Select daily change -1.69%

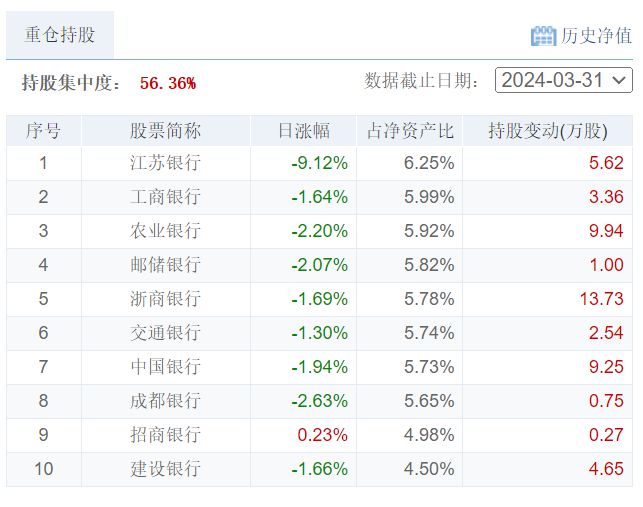(x=319, y=299)
